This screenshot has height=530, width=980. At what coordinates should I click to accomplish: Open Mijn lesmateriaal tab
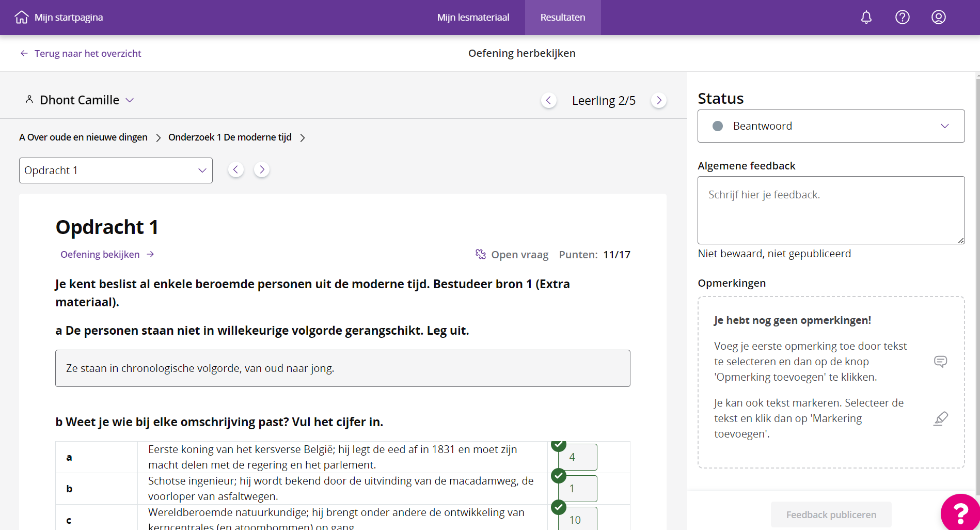point(473,18)
